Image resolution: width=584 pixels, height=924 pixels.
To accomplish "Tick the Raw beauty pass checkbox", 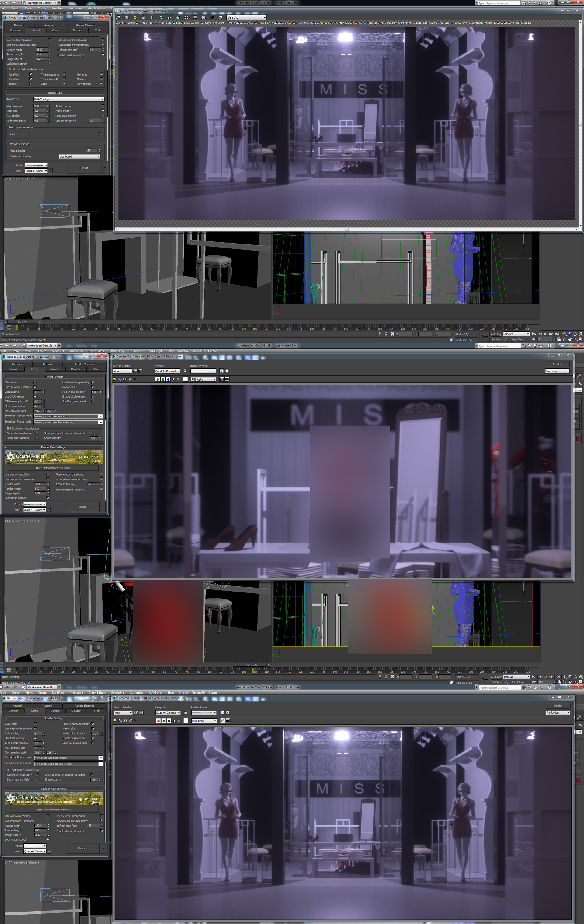I will (x=99, y=134).
